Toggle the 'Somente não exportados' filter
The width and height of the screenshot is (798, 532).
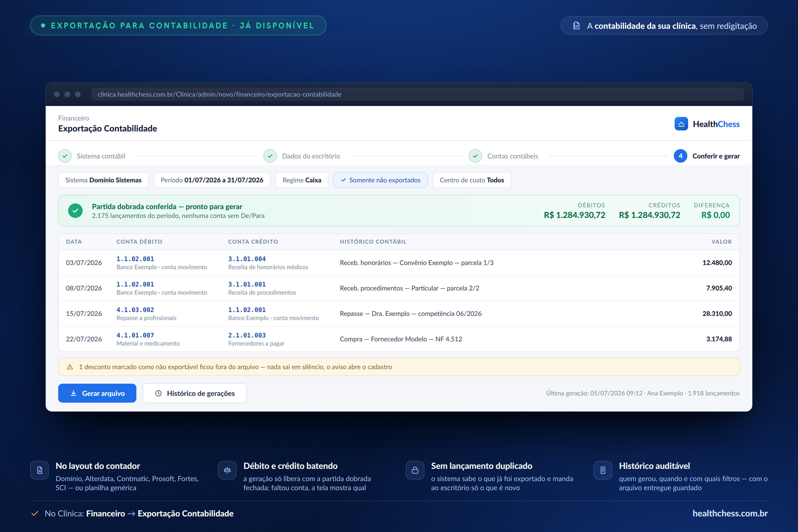380,180
